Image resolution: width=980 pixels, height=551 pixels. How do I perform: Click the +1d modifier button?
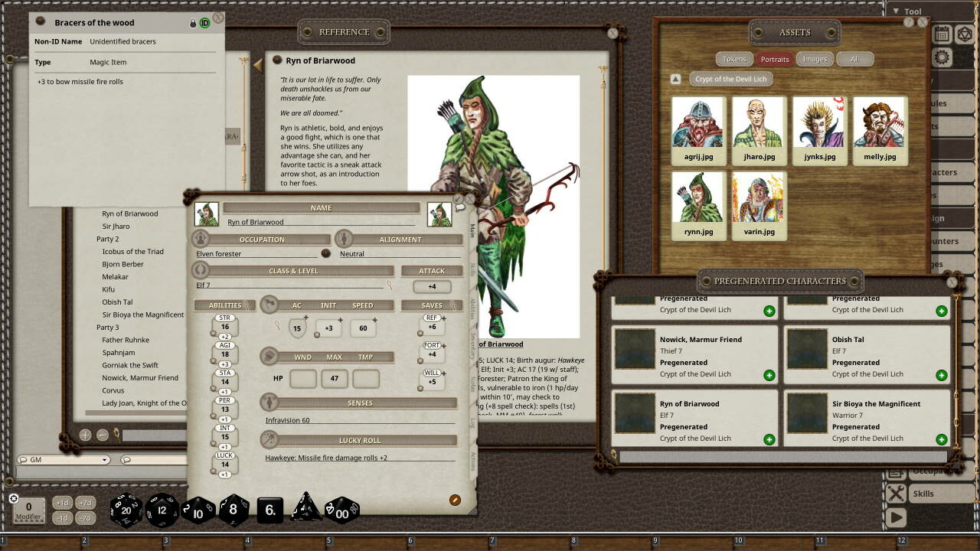[x=63, y=503]
